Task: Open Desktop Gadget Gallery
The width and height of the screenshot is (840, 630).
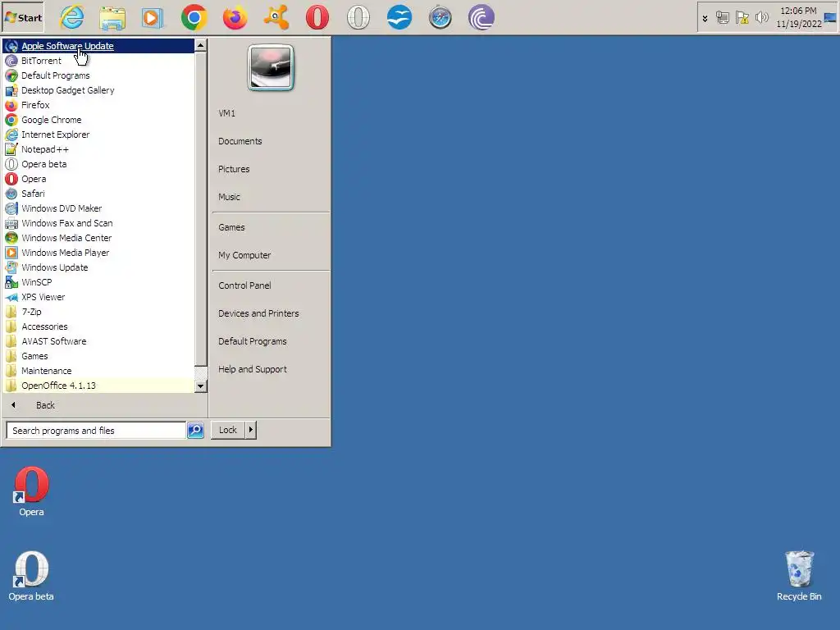Action: pyautogui.click(x=98, y=90)
